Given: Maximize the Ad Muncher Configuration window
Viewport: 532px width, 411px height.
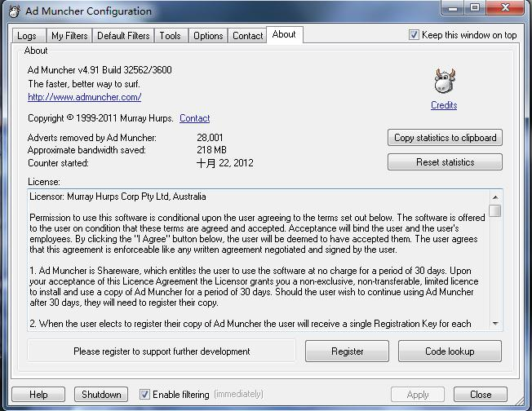Looking at the screenshot, I should tap(475, 8).
